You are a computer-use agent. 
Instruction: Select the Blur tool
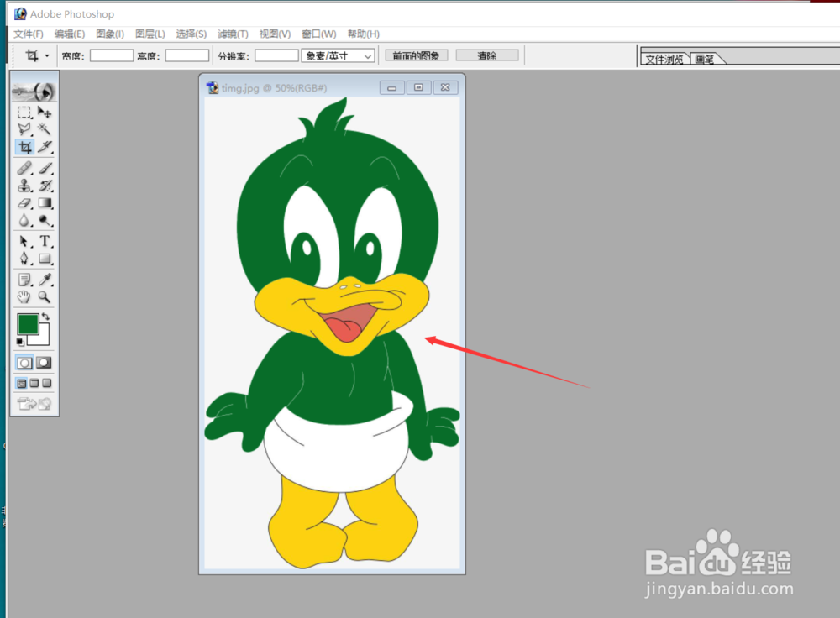pyautogui.click(x=24, y=220)
